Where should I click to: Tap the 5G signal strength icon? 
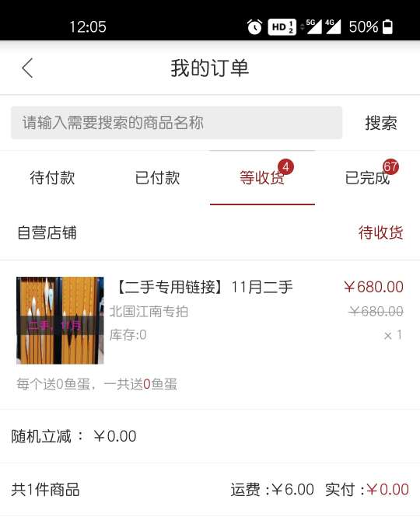(x=313, y=26)
